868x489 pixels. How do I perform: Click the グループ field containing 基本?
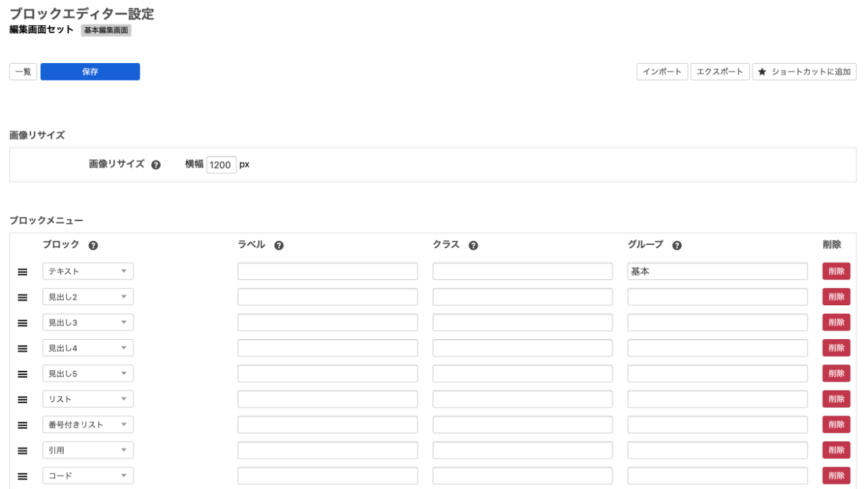click(x=717, y=271)
